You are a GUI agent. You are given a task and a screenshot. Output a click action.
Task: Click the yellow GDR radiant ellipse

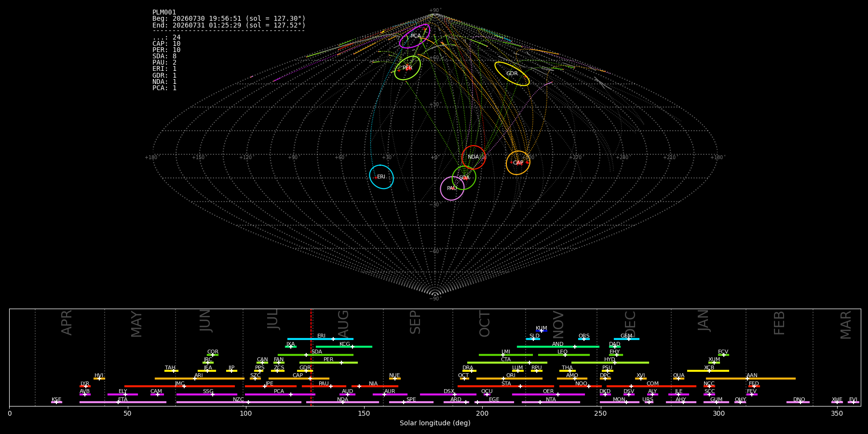pos(512,74)
